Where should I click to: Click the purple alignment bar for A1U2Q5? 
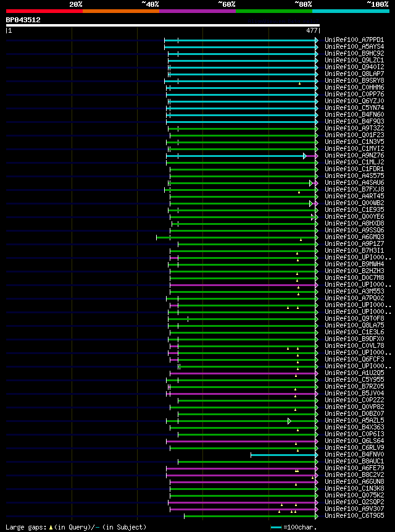pos(243,373)
